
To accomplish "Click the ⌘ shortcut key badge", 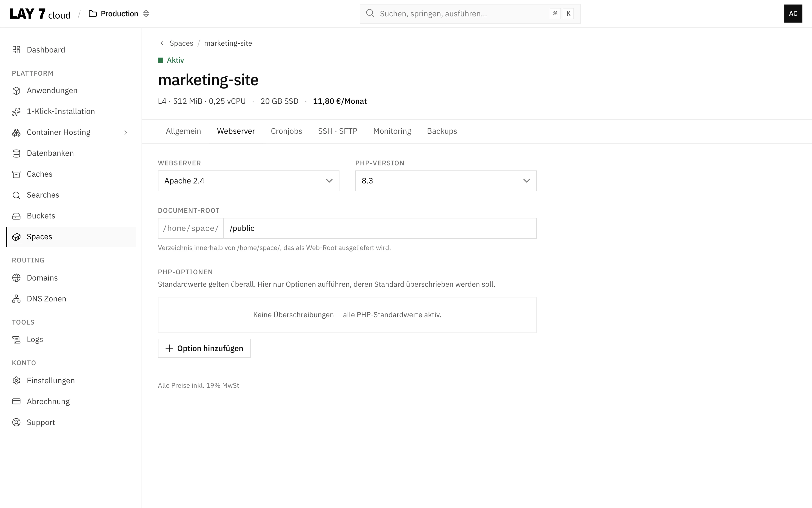I will coord(555,14).
